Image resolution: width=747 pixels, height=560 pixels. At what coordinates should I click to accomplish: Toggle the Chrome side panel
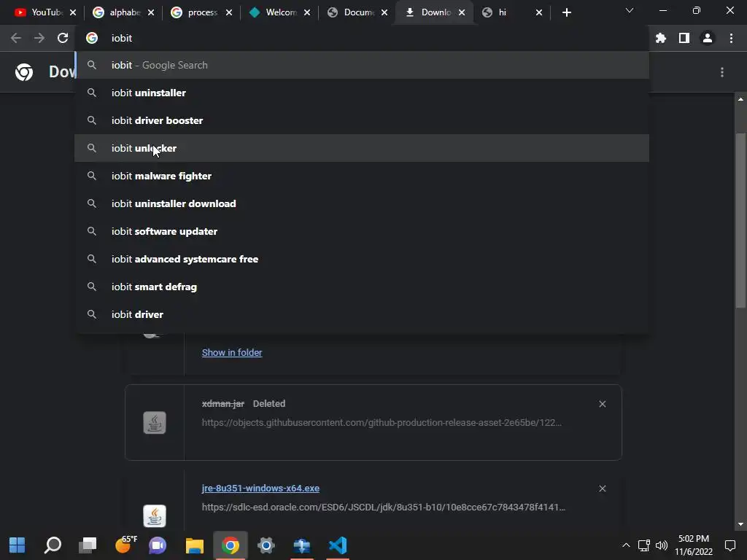(x=684, y=38)
